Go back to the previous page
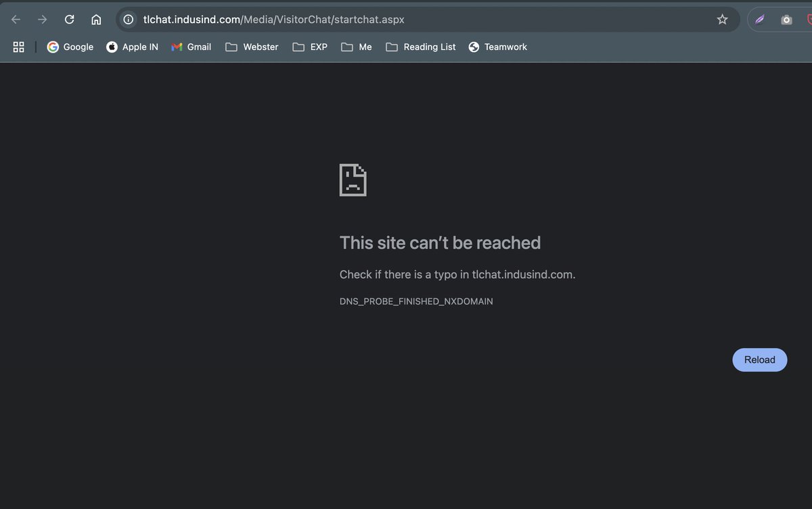 16,20
